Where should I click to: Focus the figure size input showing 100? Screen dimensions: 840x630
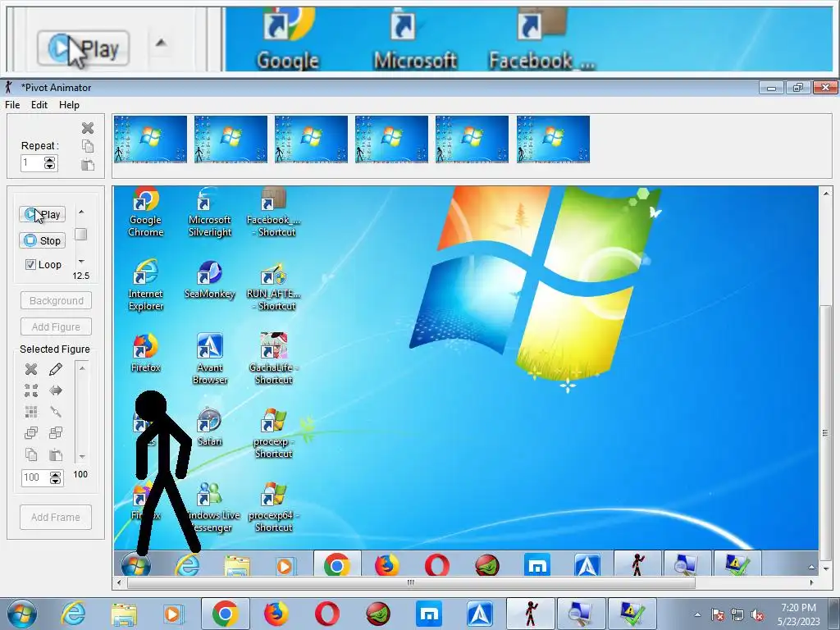tap(35, 478)
